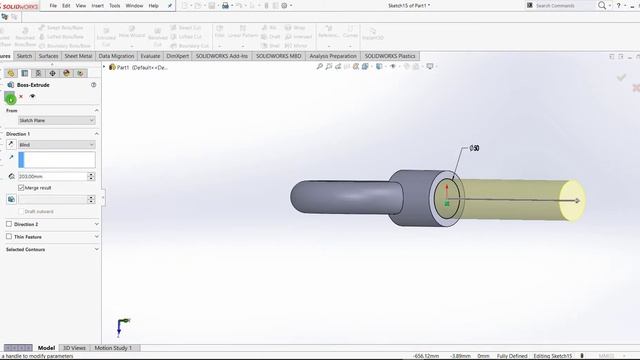Switch to the Sketch ribbon tab
This screenshot has width=640, height=360.
click(24, 56)
